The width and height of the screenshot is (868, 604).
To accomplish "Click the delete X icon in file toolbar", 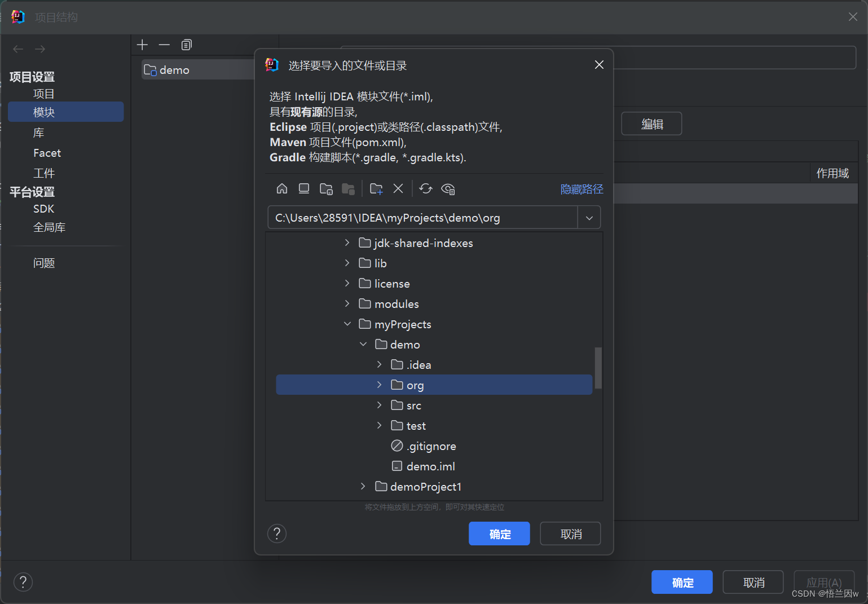I will pos(398,188).
